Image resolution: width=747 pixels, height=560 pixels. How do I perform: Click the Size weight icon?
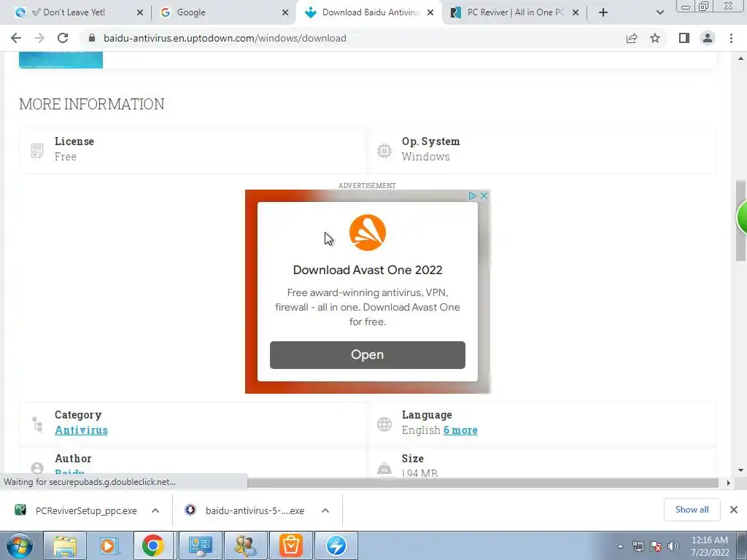(384, 467)
